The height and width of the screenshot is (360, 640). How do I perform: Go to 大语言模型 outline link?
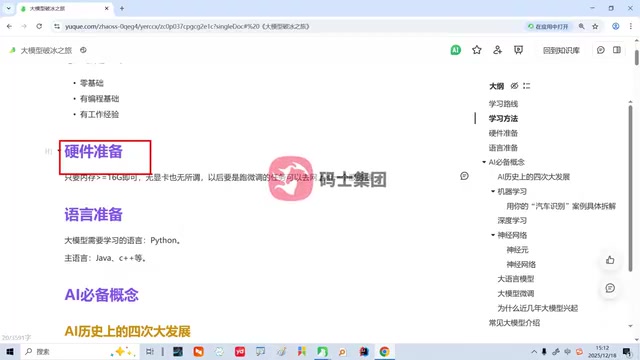coord(516,279)
